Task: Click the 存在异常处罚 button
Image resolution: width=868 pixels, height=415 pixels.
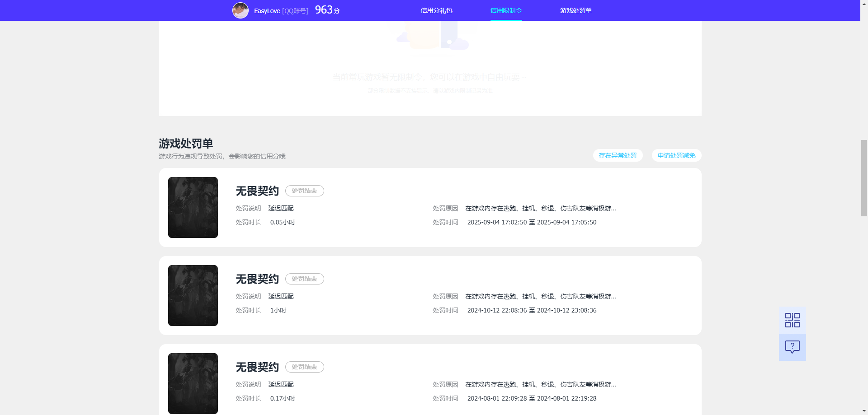Action: 618,155
